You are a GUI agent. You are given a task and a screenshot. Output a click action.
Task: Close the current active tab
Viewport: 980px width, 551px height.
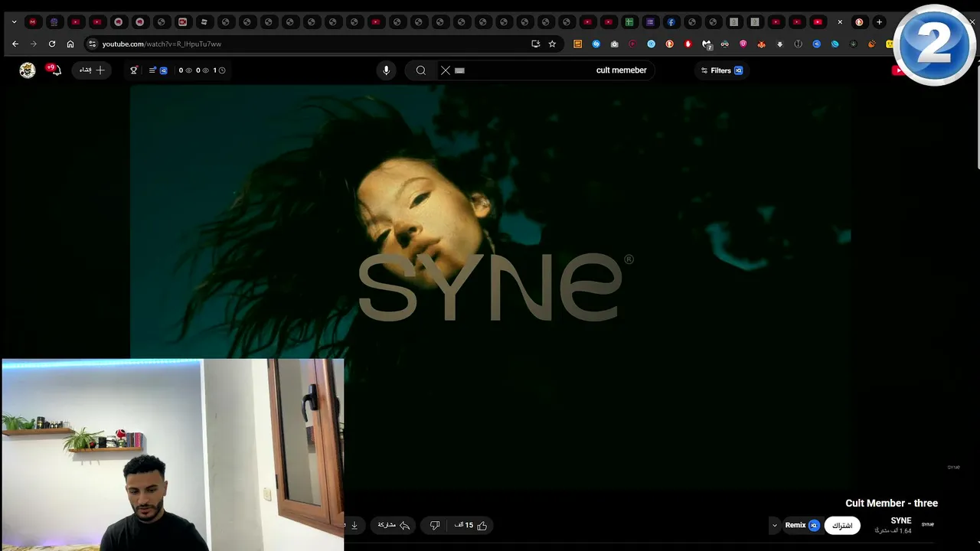pos(840,22)
